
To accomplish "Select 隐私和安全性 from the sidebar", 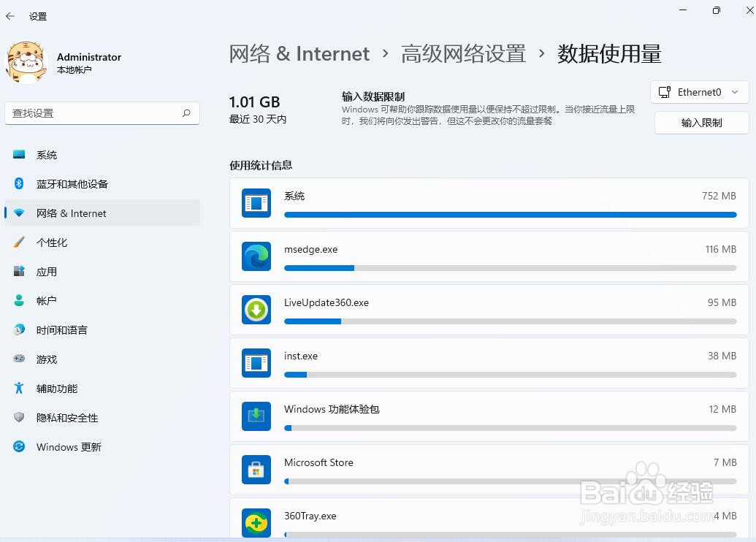I will coord(67,418).
